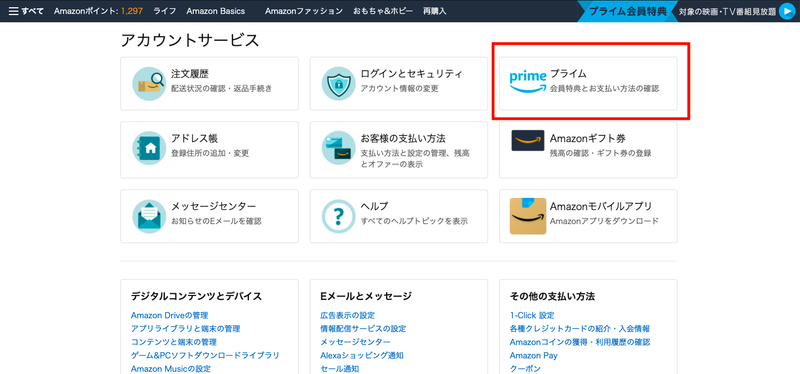Click すべてのヘルプトピックを表示 description text
800x374 pixels.
coord(414,221)
